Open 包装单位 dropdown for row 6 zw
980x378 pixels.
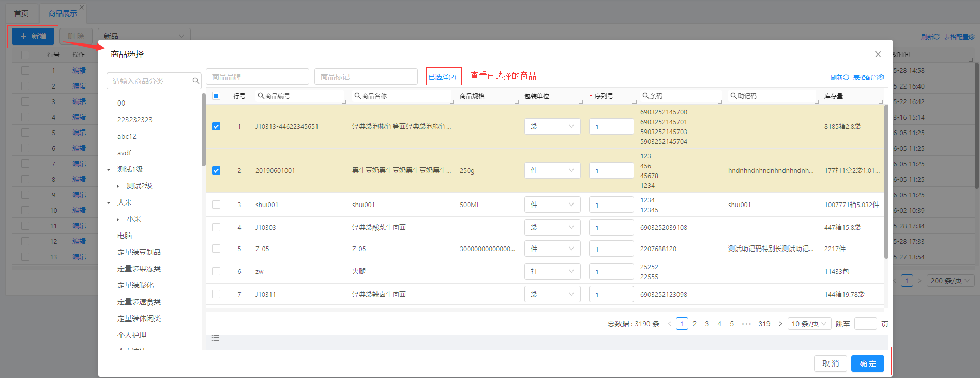(x=552, y=271)
